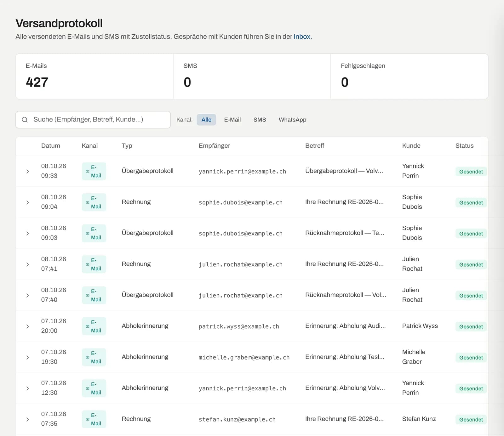The width and height of the screenshot is (504, 436).
Task: Click the Empfänger column header
Action: coord(214,146)
